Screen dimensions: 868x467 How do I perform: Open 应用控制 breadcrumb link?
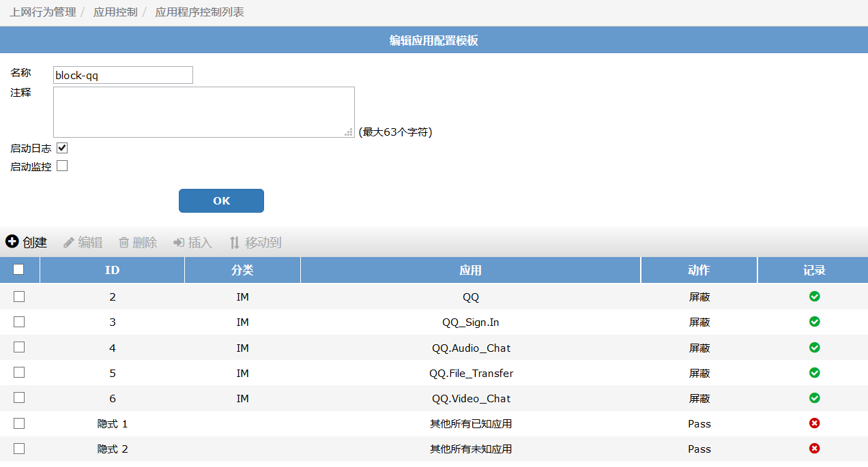tap(115, 12)
